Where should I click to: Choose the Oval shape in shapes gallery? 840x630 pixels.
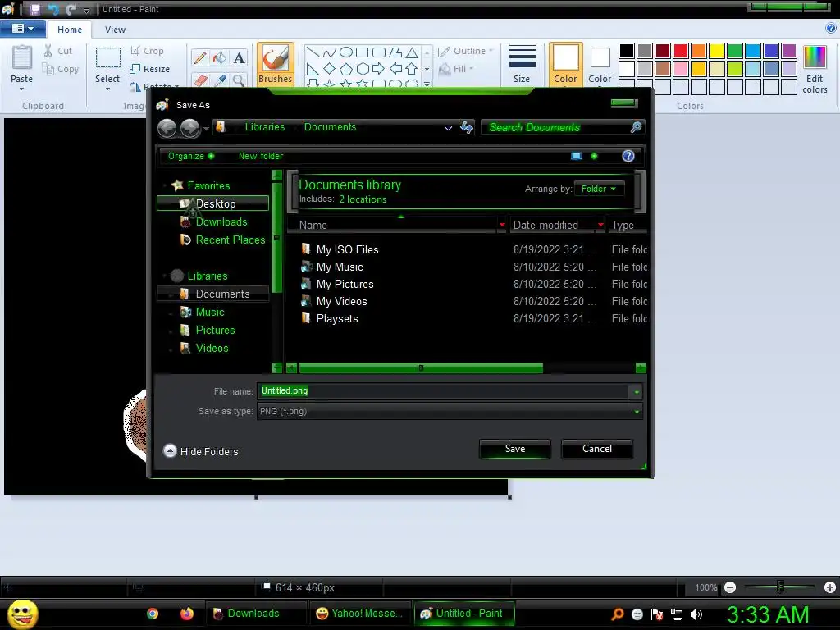tap(346, 52)
